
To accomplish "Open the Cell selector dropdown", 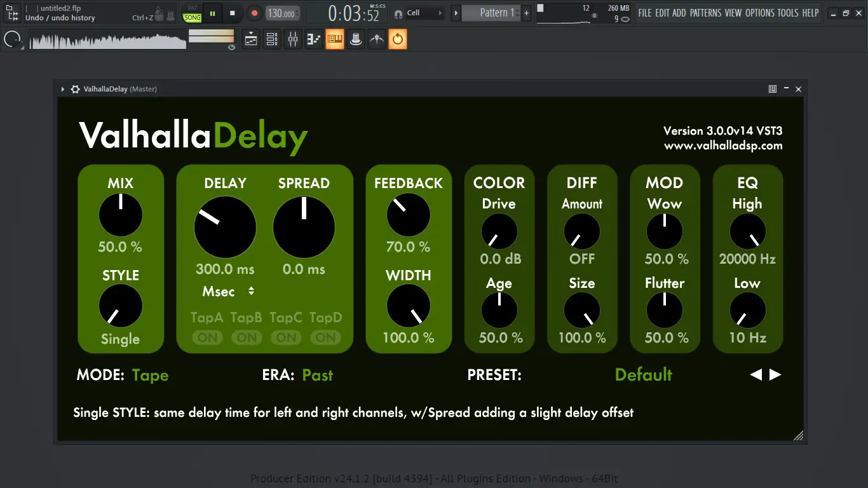I will [418, 12].
